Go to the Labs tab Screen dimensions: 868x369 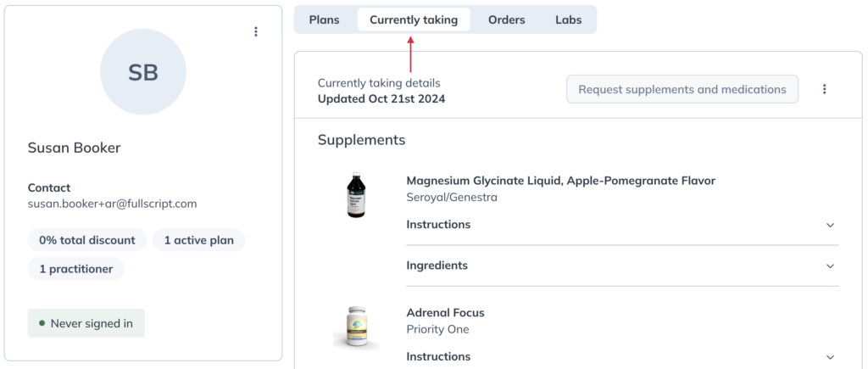pos(569,20)
